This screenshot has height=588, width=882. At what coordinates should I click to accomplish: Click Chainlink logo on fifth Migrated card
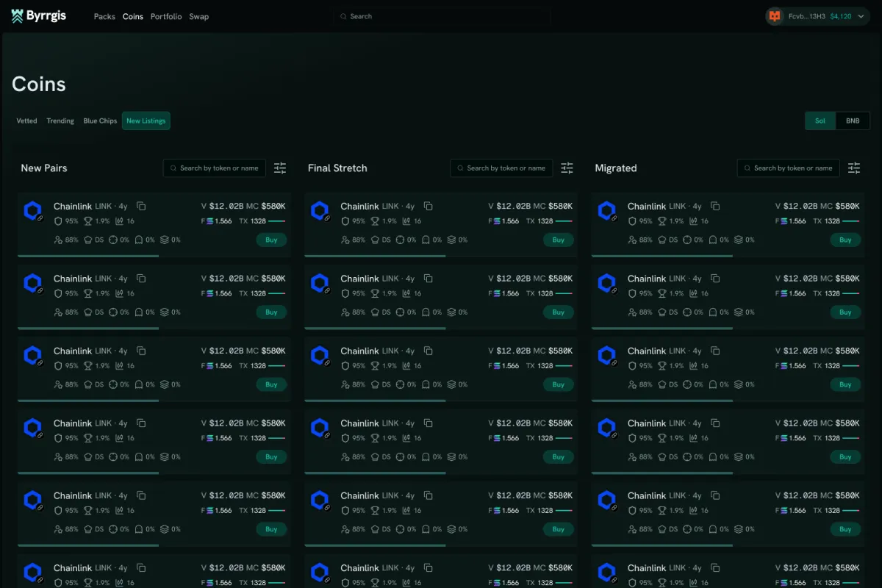click(x=607, y=501)
